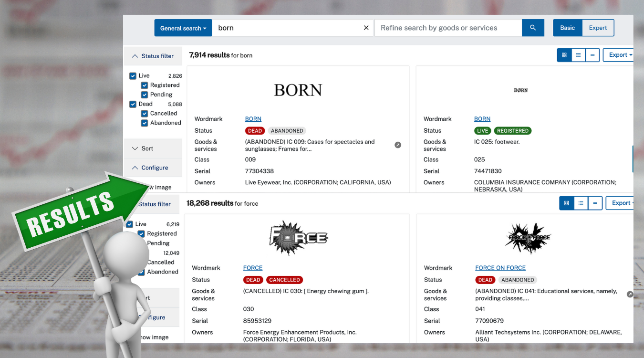This screenshot has height=358, width=644.
Task: Click '18,268 results for force' heading
Action: tap(222, 203)
